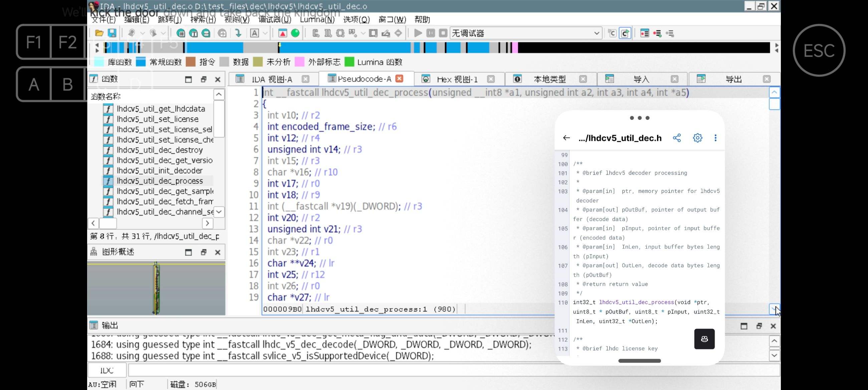Click the dark floating button in code viewer
Viewport: 868px width, 390px height.
[x=704, y=339]
